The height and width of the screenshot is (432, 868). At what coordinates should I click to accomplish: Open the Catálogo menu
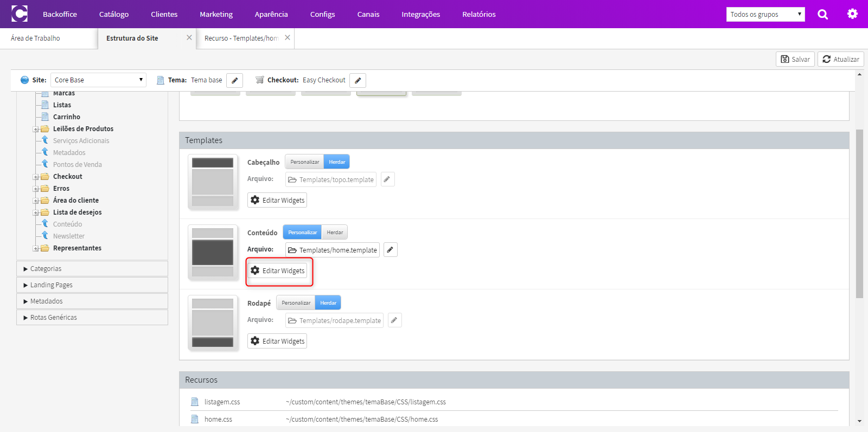click(114, 14)
